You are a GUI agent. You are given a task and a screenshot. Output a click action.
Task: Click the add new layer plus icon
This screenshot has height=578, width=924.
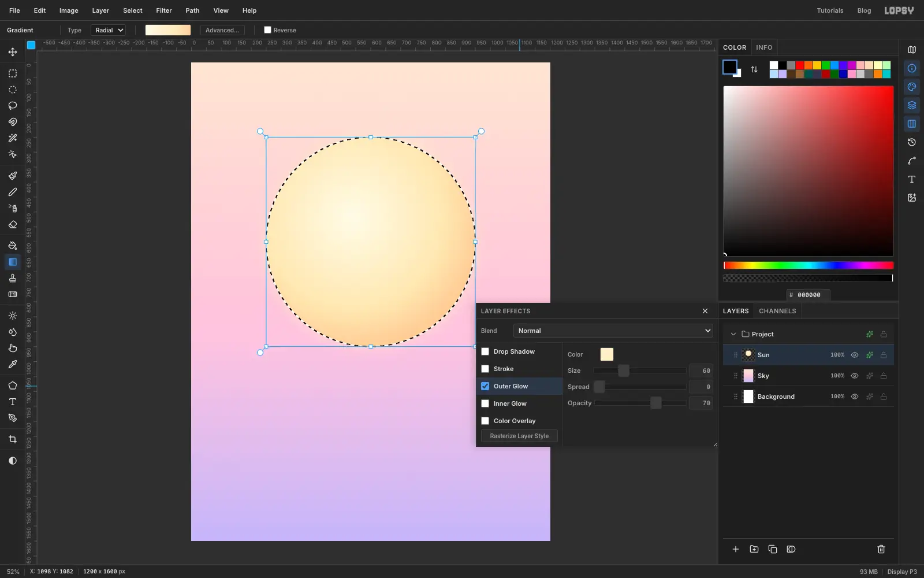[x=736, y=549]
